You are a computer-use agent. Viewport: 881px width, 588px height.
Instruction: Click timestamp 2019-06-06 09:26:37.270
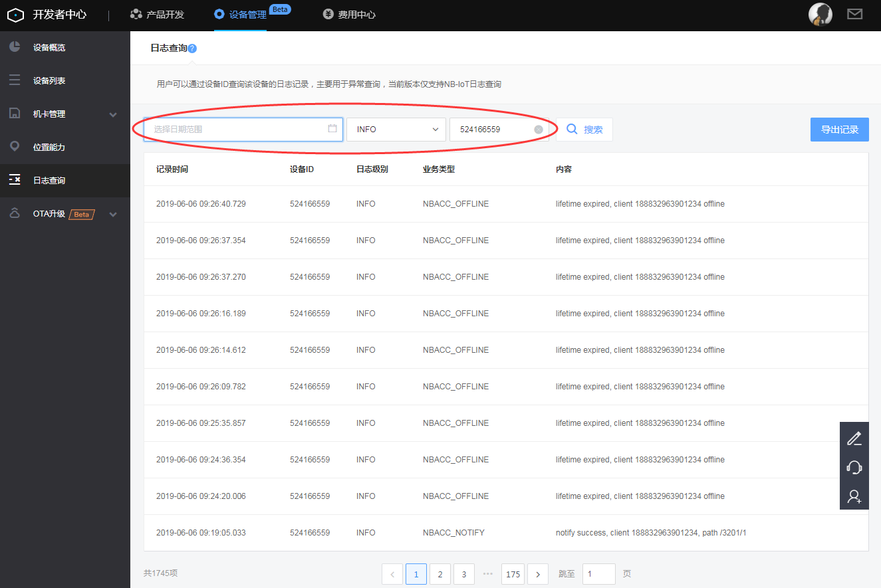pyautogui.click(x=201, y=277)
